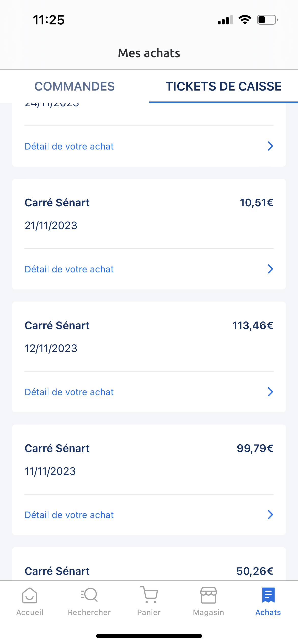Switch to the COMMANDES tab
The image size is (298, 644).
pos(74,86)
